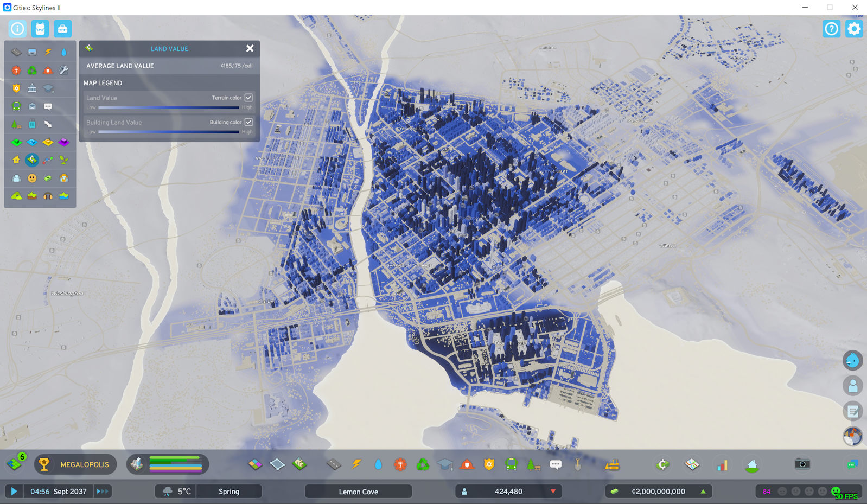
Task: Click the 04:56 Sept 2037 date display
Action: 59,492
